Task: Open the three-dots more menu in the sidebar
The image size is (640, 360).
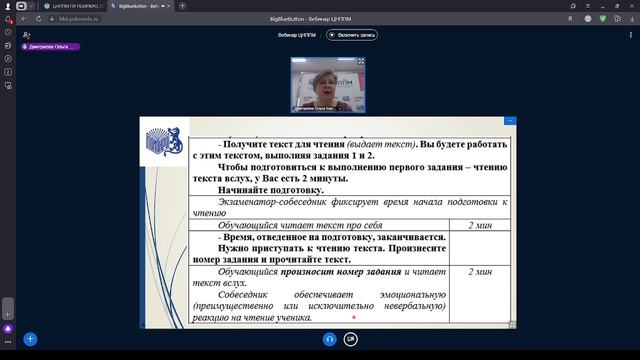Action: click(x=8, y=342)
